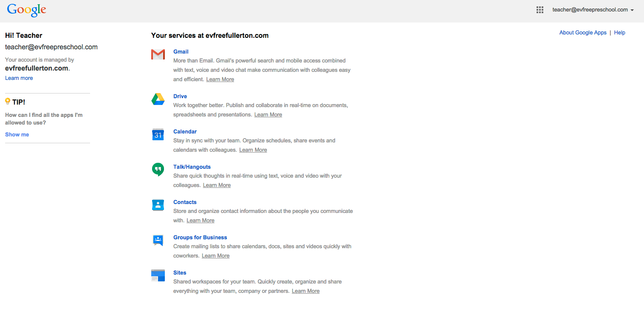Screen dimensions: 644x326
Task: Open the Google Drive triangle icon
Action: [x=158, y=99]
